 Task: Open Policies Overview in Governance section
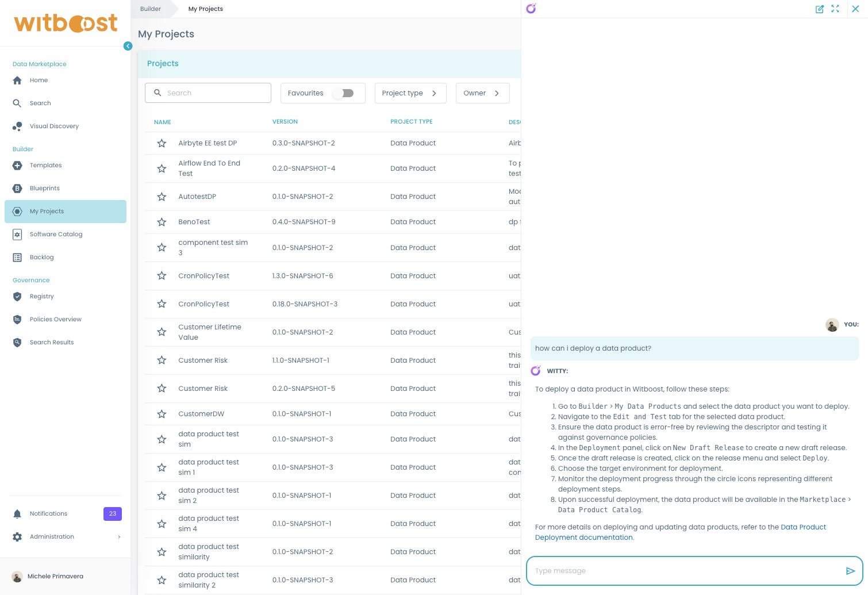(x=55, y=320)
